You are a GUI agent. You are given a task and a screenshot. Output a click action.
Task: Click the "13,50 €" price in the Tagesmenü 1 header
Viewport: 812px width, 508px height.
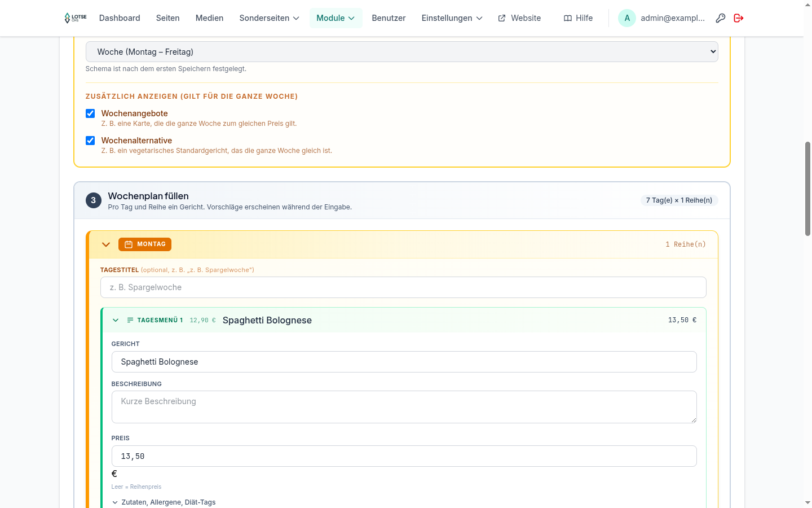pos(682,320)
